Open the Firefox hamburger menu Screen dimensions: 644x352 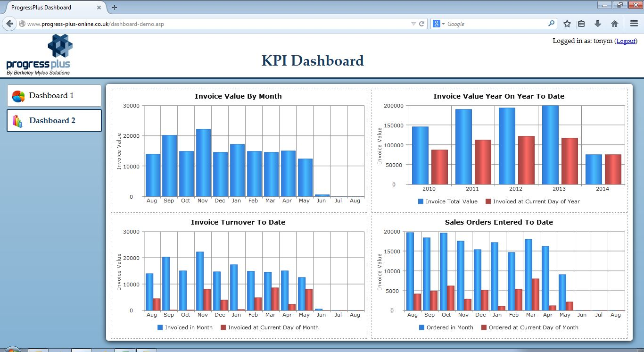pyautogui.click(x=634, y=24)
